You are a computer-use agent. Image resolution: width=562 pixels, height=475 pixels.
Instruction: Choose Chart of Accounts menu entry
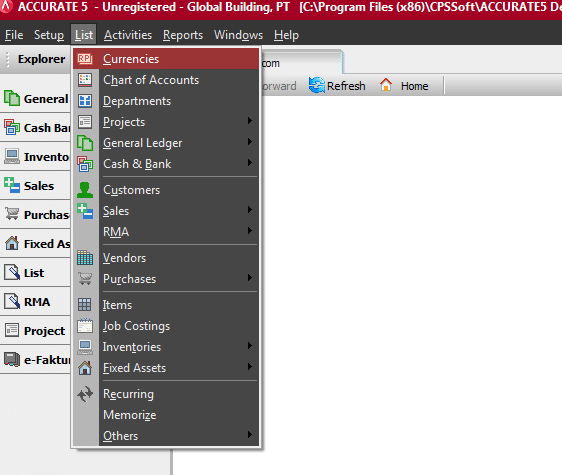(x=166, y=80)
